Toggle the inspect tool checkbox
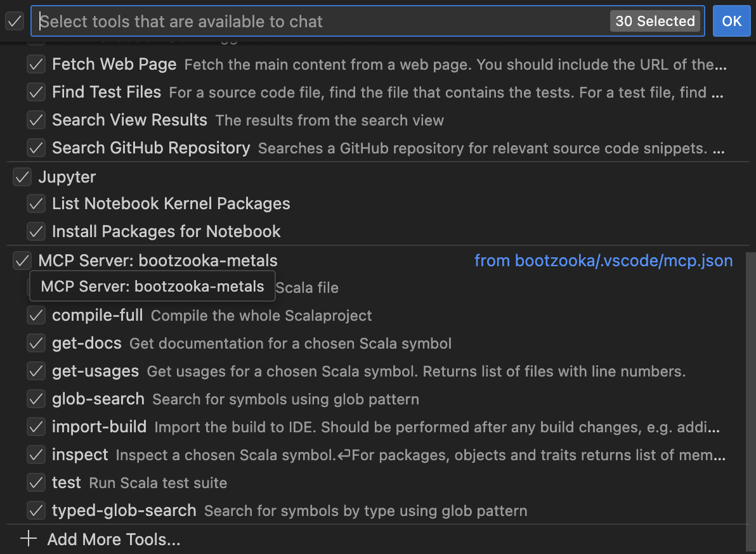This screenshot has height=554, width=756. [36, 455]
